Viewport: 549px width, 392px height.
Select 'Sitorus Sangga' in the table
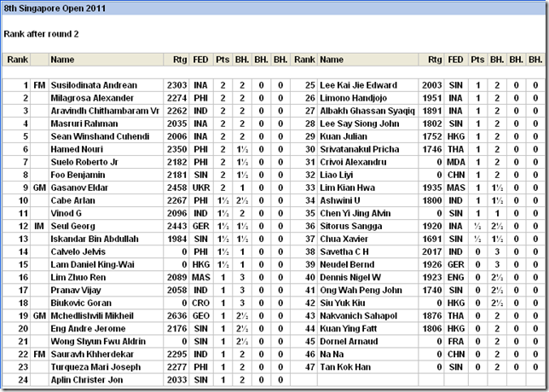pos(351,226)
